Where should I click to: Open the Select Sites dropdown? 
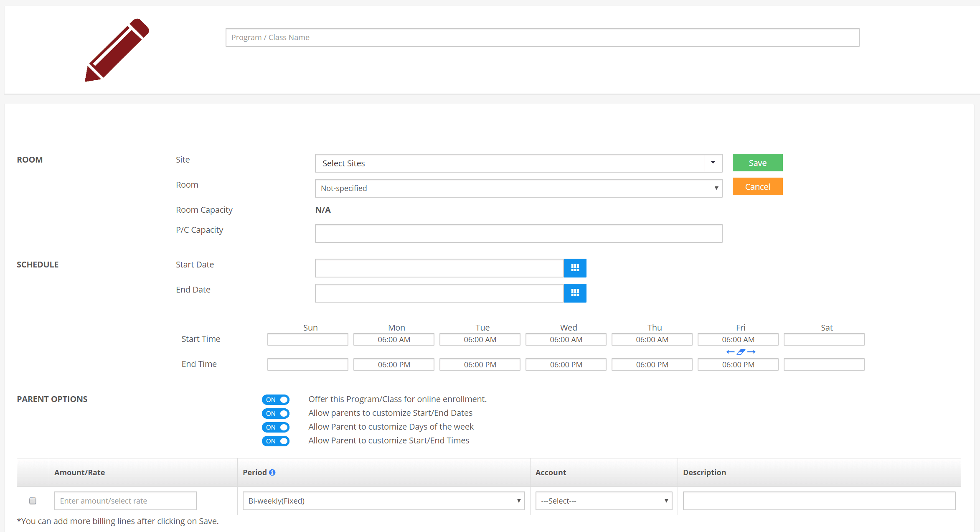click(518, 163)
